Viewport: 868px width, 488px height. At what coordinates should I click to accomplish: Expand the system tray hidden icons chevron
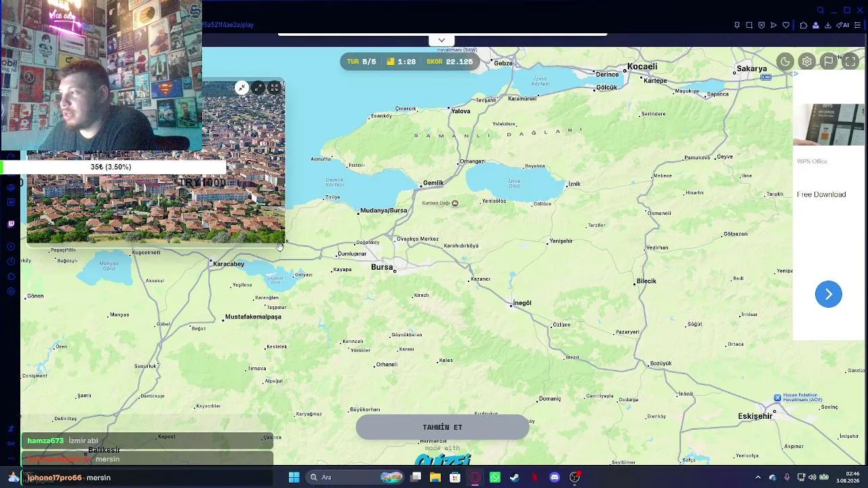(x=758, y=477)
